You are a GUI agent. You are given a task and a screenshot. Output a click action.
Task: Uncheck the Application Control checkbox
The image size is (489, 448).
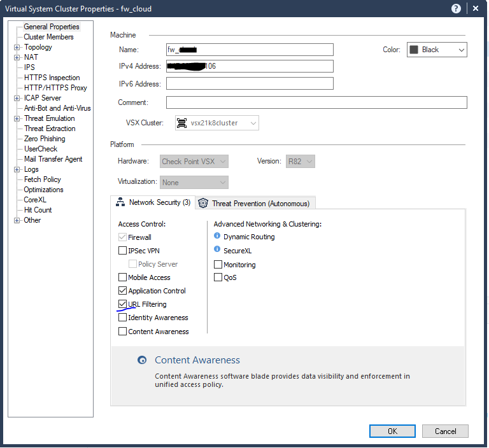[122, 291]
